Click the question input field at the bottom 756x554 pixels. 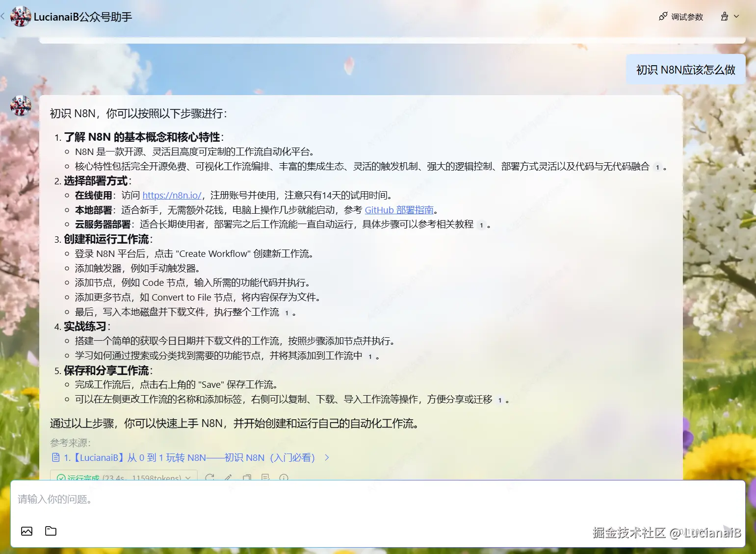(x=196, y=499)
